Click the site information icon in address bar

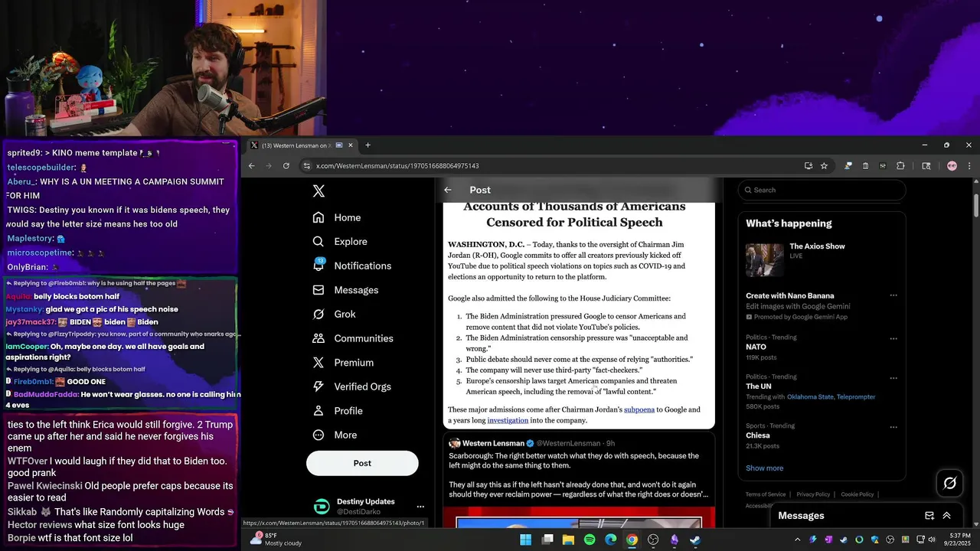point(307,165)
